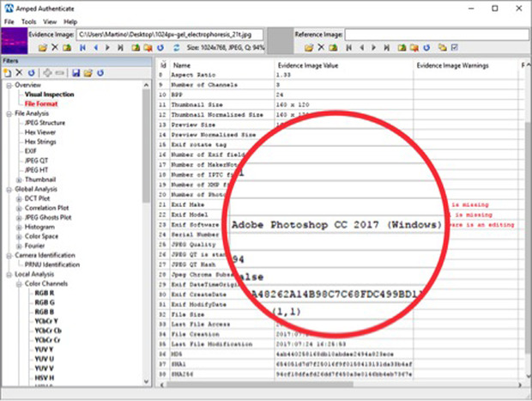Expand the Histogram node
532x401 pixels.
tap(20, 228)
